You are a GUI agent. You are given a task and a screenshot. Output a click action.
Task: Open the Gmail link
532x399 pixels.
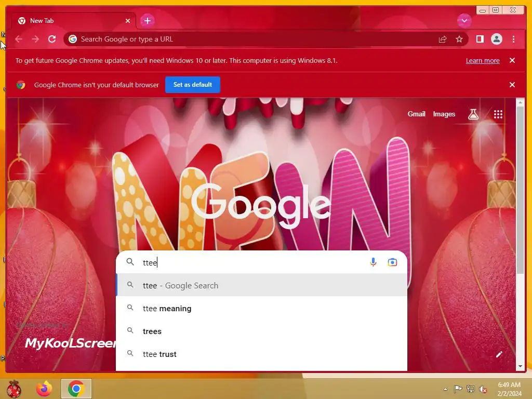pyautogui.click(x=416, y=114)
